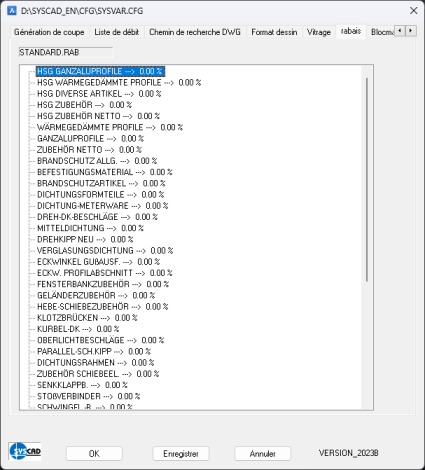Open the Génération de coupe tab

coord(49,32)
